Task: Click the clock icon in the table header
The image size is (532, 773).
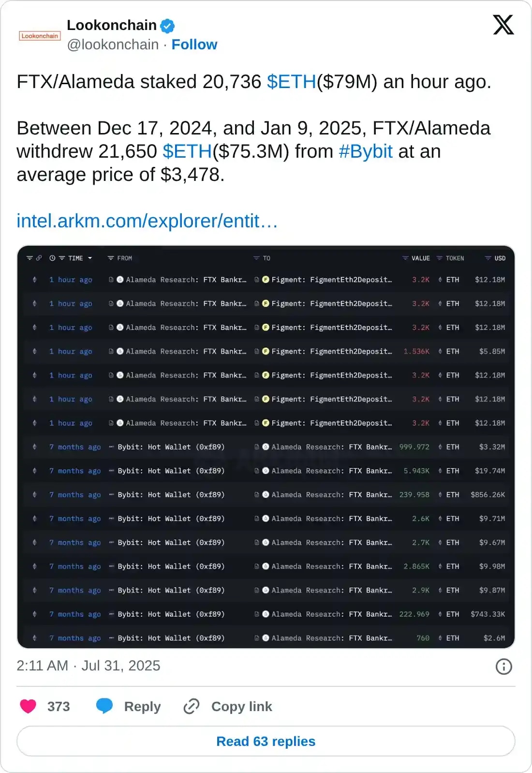Action: pyautogui.click(x=52, y=258)
